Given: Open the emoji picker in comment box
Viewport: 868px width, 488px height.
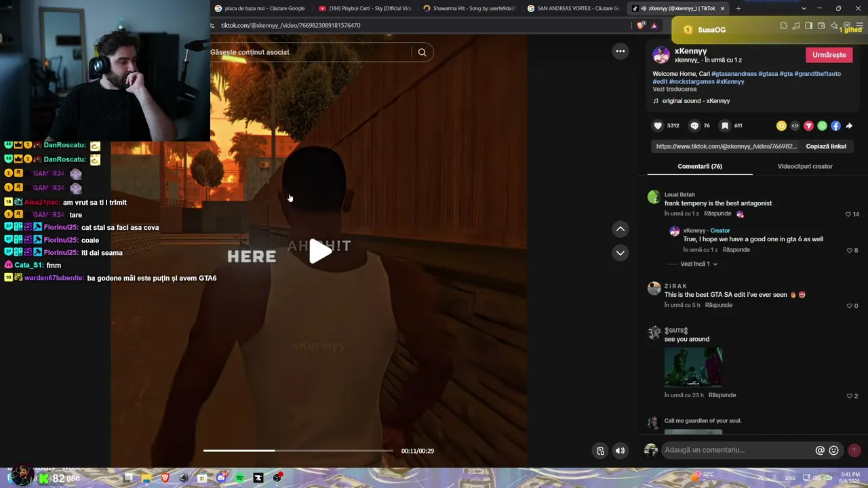Looking at the screenshot, I should point(834,450).
